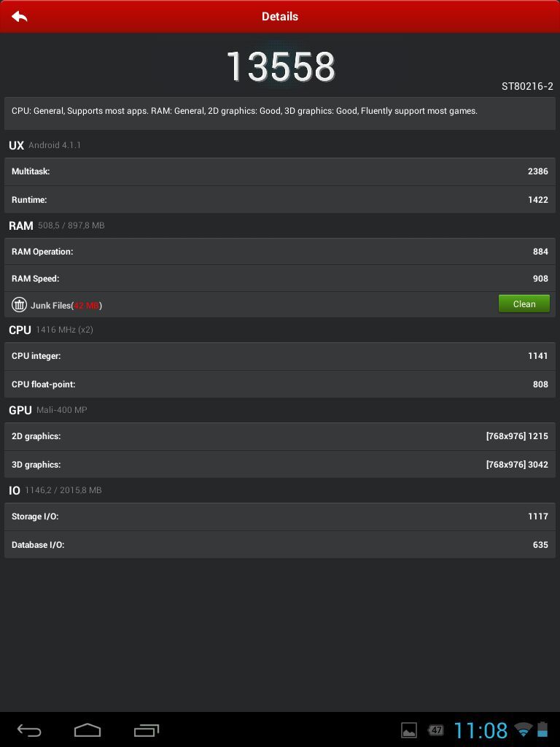Screen dimensions: 560x747
Task: Tap the total score 13558
Action: [x=280, y=67]
